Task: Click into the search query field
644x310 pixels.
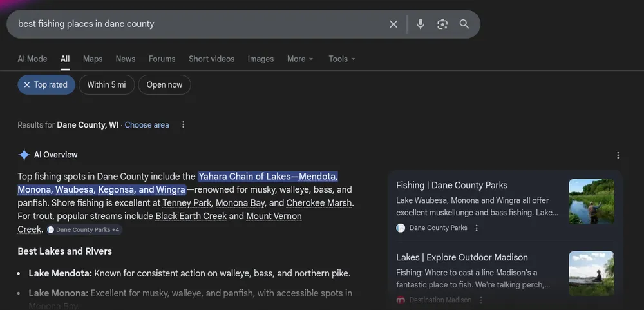Action: point(193,24)
